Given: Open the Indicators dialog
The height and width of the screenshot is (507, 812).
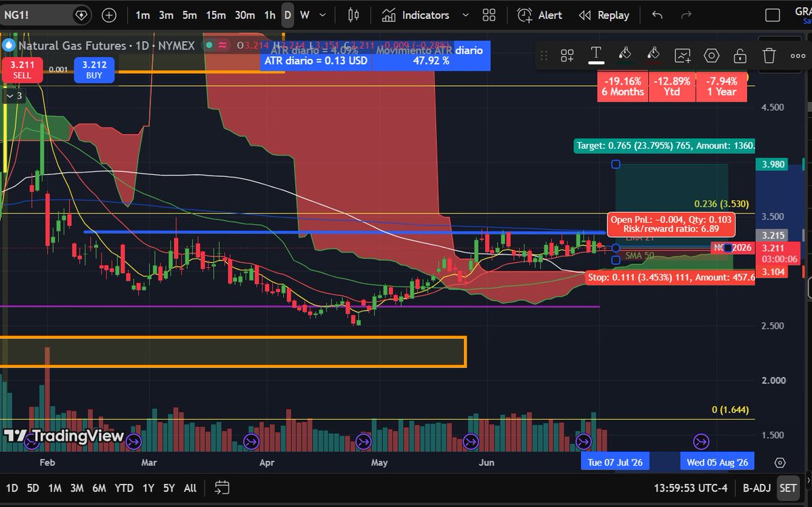Looking at the screenshot, I should pyautogui.click(x=416, y=15).
